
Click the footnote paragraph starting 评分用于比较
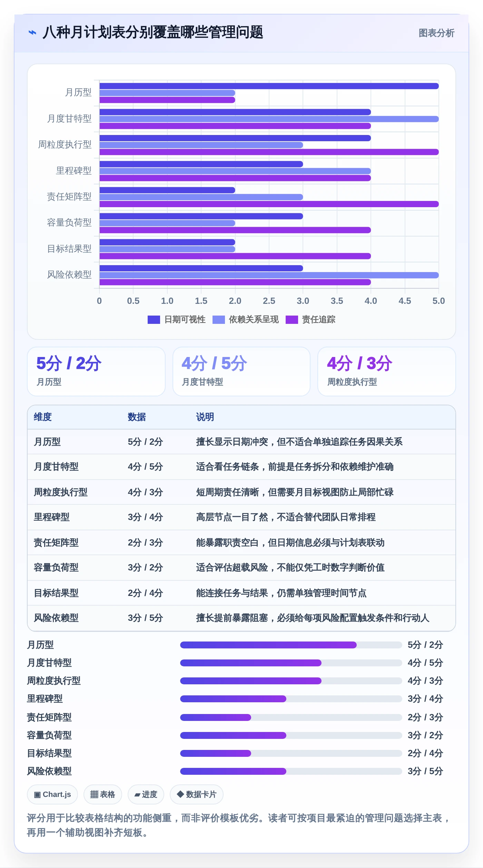click(239, 825)
